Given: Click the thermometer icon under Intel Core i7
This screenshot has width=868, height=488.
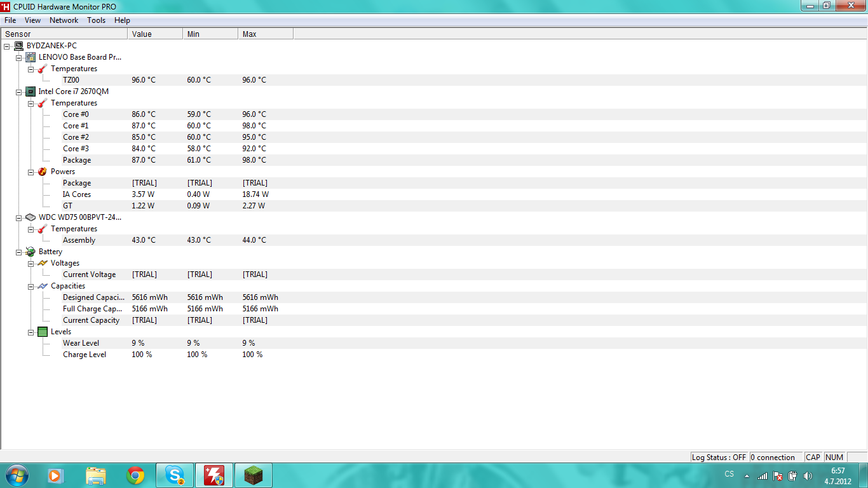Looking at the screenshot, I should (x=43, y=103).
